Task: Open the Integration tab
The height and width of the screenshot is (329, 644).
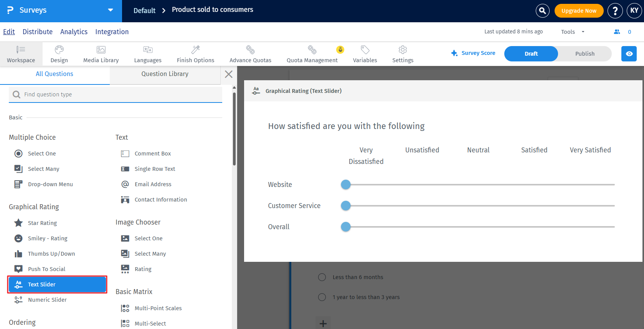Action: tap(112, 32)
